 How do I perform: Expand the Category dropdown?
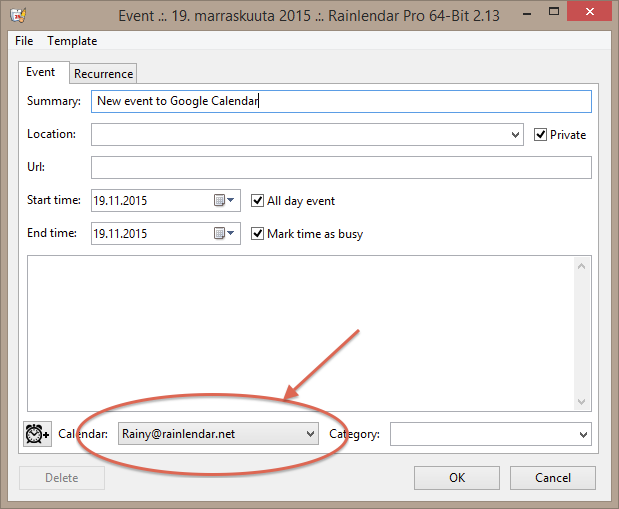[583, 434]
